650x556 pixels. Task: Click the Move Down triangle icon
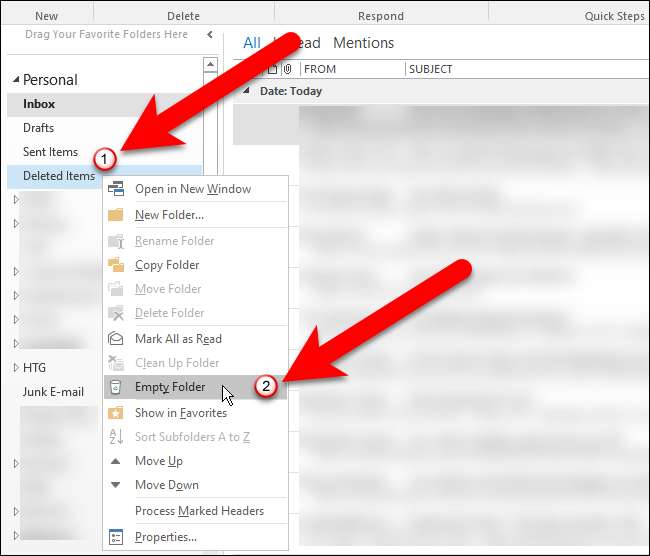coord(116,485)
